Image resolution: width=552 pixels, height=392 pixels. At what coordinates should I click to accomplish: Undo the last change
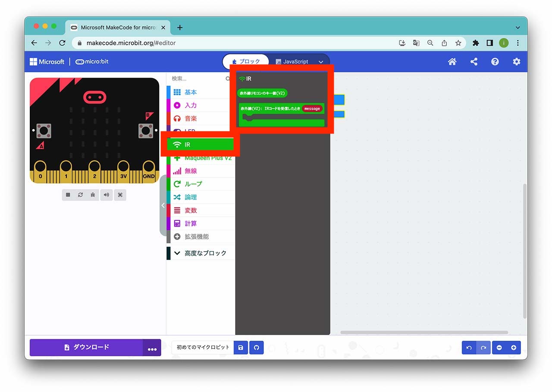pos(469,348)
